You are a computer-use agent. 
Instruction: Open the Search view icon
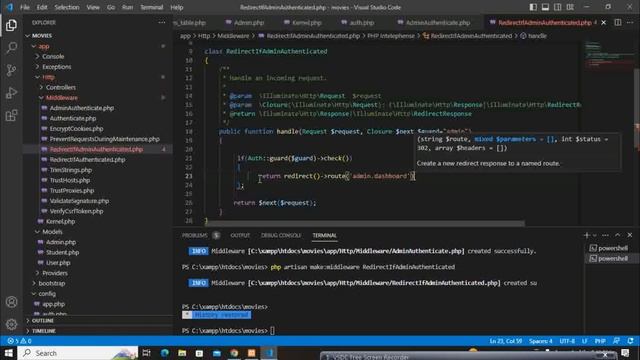coord(11,48)
